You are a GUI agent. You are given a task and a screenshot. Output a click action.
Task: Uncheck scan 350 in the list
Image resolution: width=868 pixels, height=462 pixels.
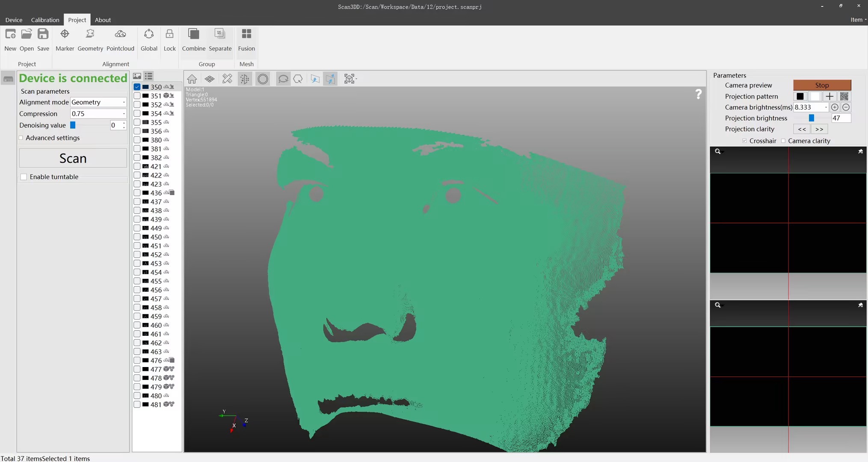(137, 87)
